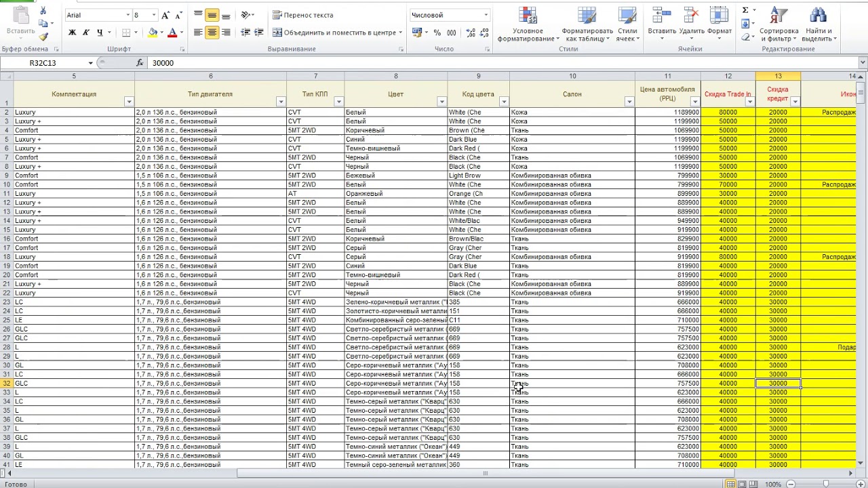Screen dimensions: 868x488
Task: Click the text orientation icon
Action: pos(245,15)
